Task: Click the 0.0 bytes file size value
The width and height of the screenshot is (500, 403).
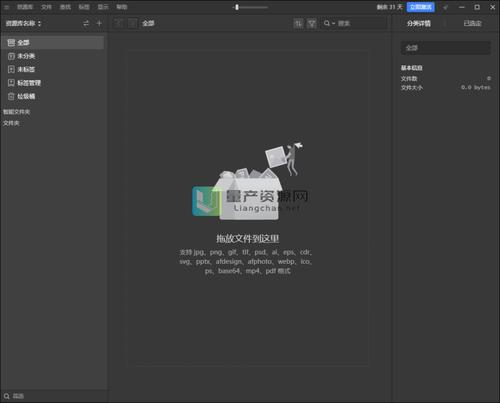Action: 476,87
